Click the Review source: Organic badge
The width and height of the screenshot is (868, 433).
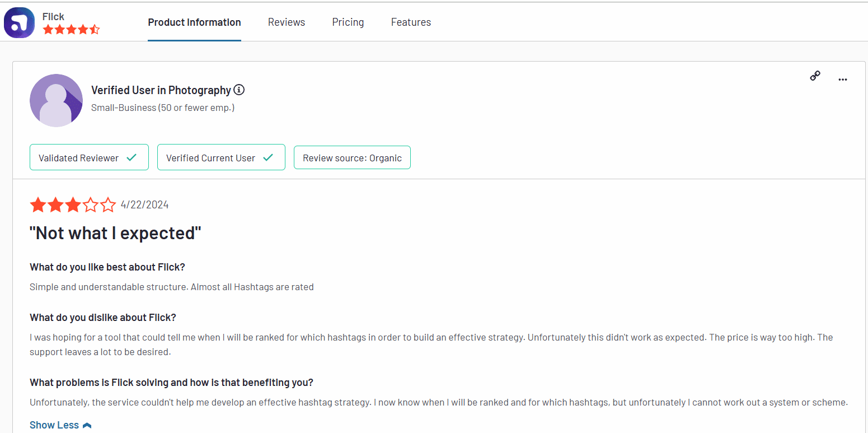(x=352, y=158)
